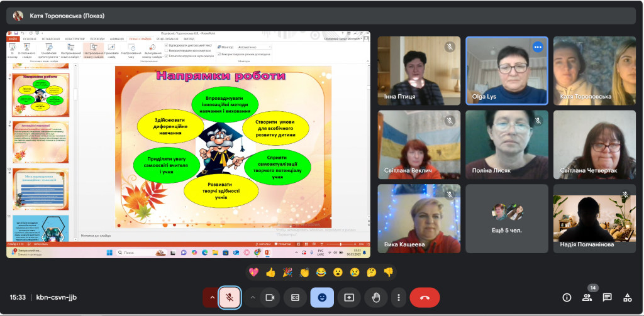644x316 pixels.
Task: Open Онлайнове презентування dropdown
Action: tap(49, 50)
